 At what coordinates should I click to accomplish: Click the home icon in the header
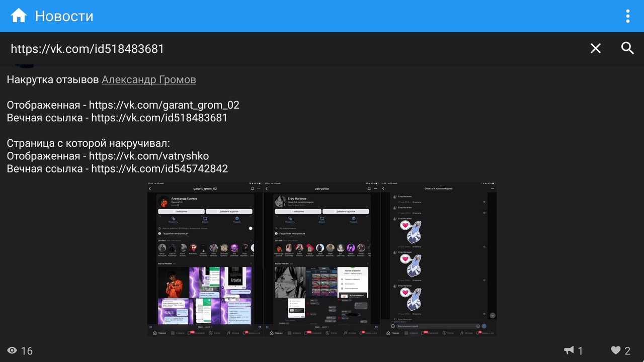pos(19,16)
